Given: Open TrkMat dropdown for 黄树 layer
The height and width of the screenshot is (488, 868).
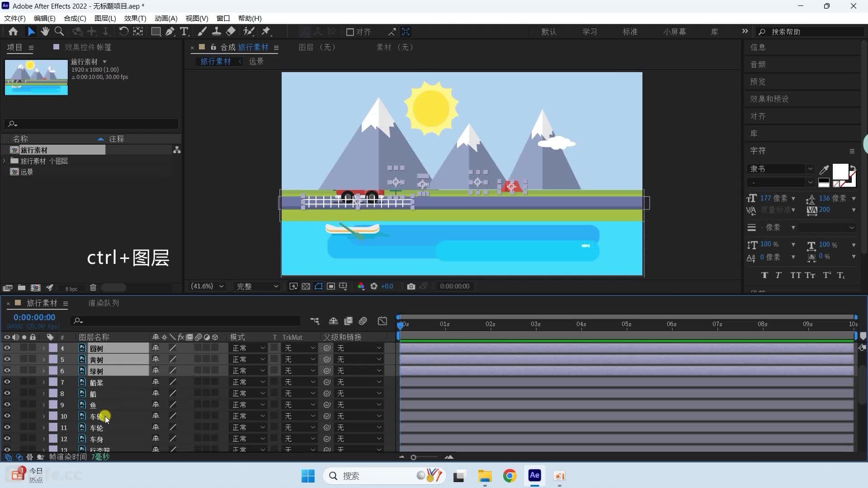Looking at the screenshot, I should 299,359.
